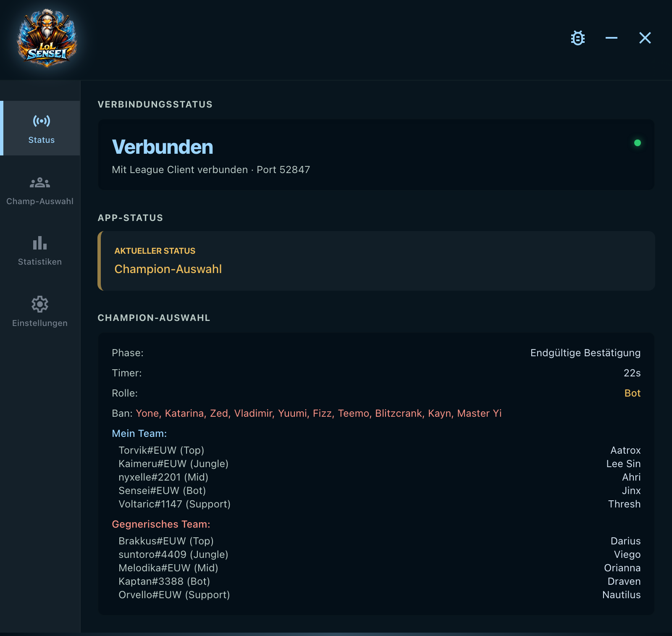Select player Voltaric#1147 (Support)
This screenshot has width=672, height=636.
pyautogui.click(x=174, y=504)
